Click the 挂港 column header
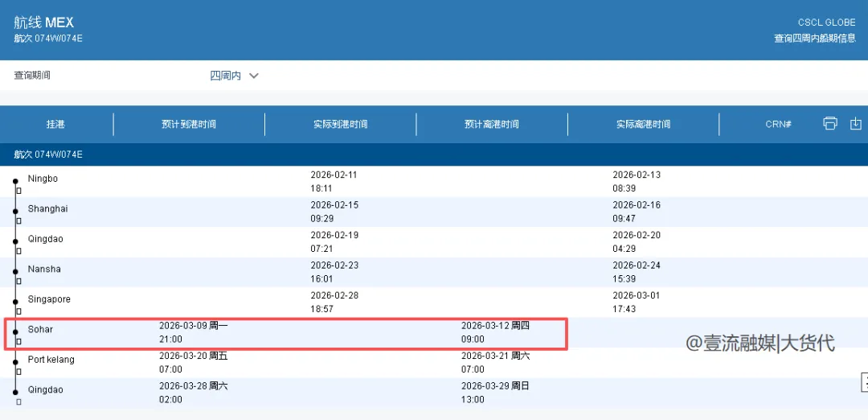 (x=56, y=124)
